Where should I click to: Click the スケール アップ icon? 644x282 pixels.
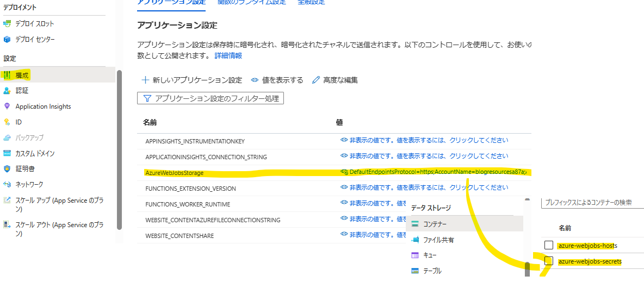click(x=7, y=200)
